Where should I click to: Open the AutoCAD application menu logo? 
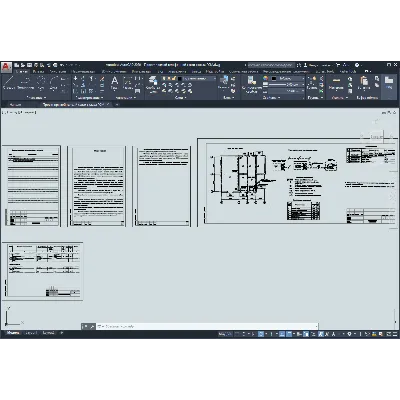[x=6, y=67]
